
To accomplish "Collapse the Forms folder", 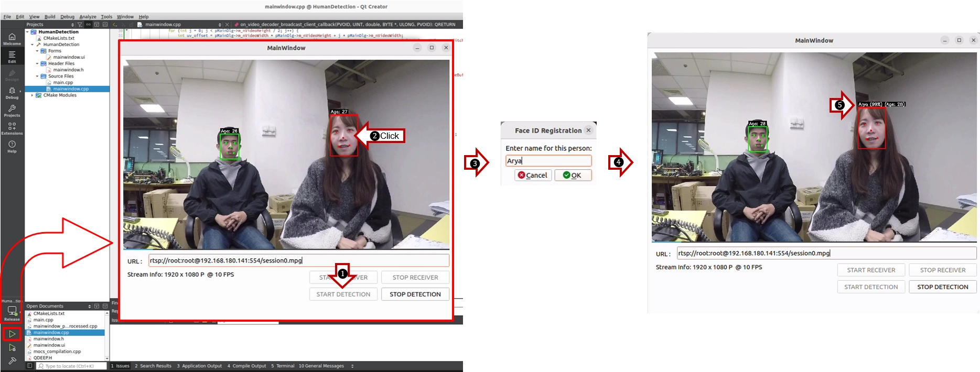I will click(37, 51).
